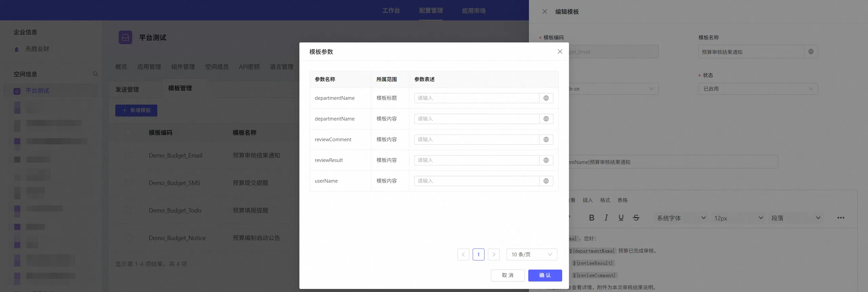The image size is (868, 292).
Task: Click the 新增模板 button
Action: tap(136, 110)
